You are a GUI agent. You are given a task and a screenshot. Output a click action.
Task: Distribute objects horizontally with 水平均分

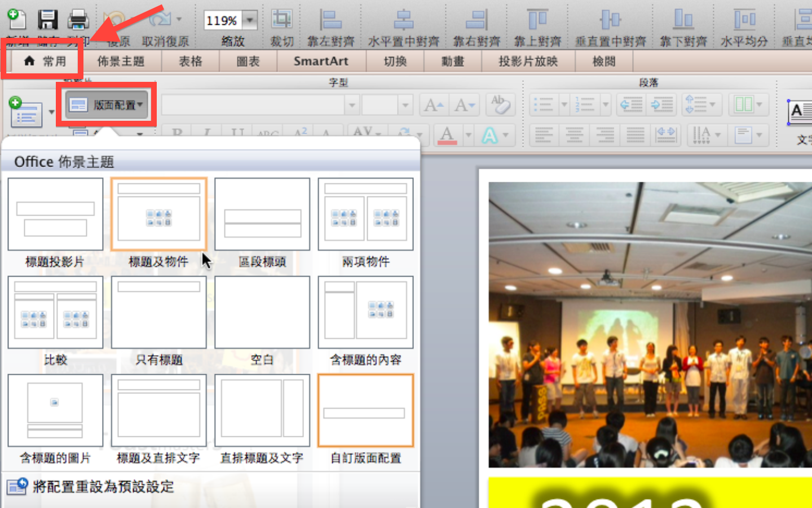744,20
